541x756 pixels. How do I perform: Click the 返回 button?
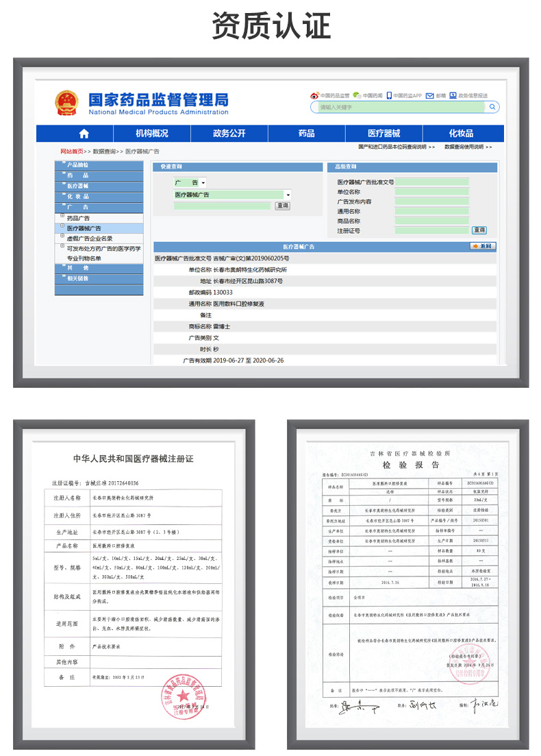(482, 246)
